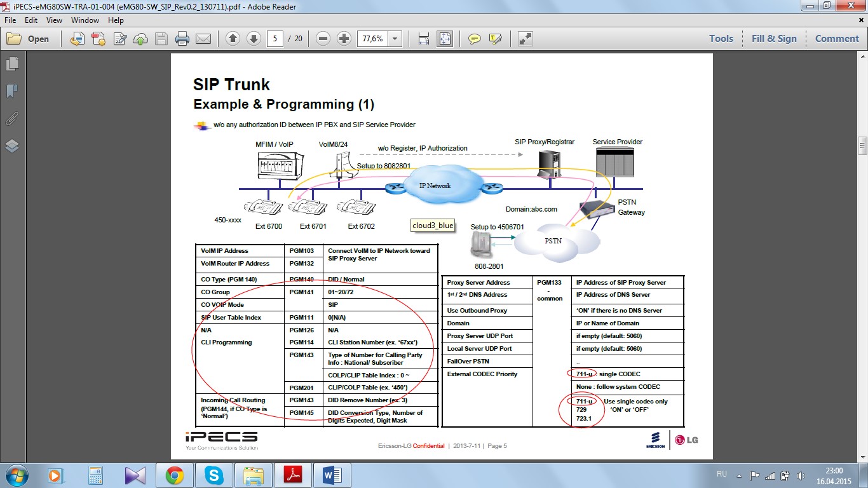Click the page number input field
Viewport: 868px width, 488px height.
coord(275,39)
